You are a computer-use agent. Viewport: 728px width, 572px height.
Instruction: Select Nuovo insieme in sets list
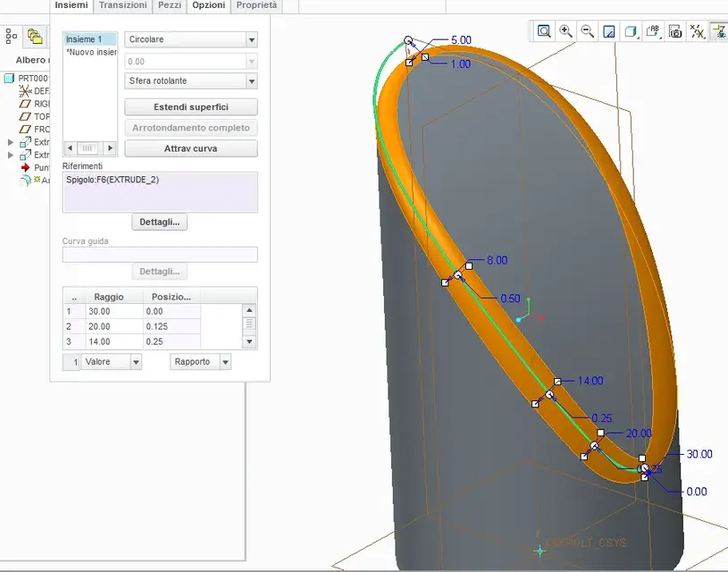point(91,52)
